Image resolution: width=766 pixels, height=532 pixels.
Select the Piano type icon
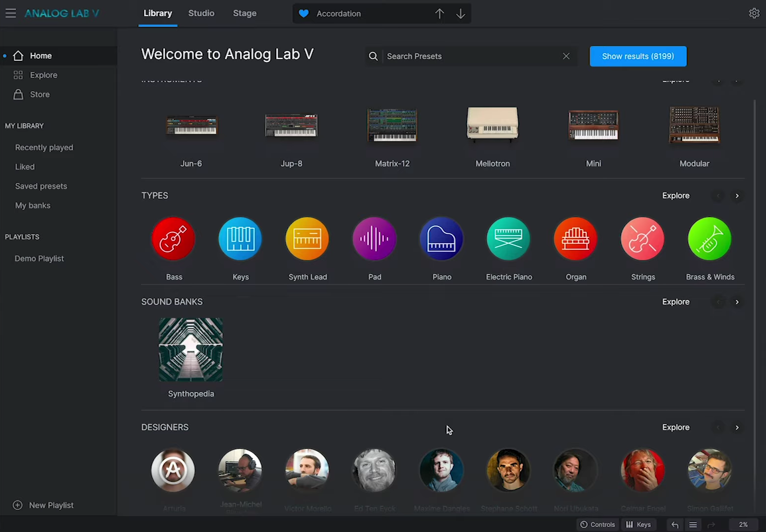coord(441,239)
